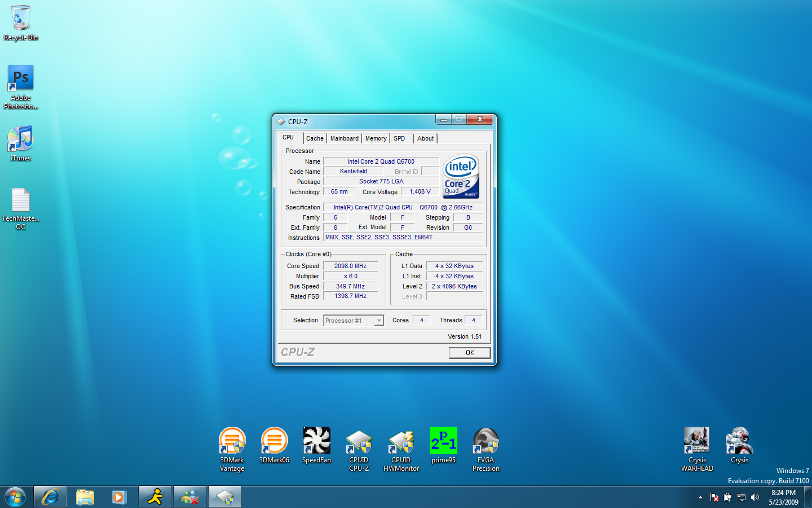Open the volume speaker tray icon
The height and width of the screenshot is (508, 812).
click(755, 497)
